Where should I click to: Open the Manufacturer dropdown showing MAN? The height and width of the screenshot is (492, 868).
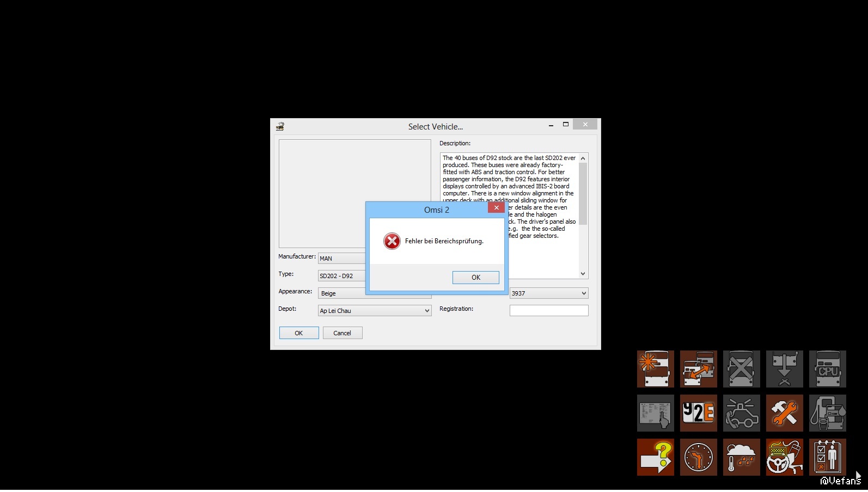pyautogui.click(x=342, y=259)
